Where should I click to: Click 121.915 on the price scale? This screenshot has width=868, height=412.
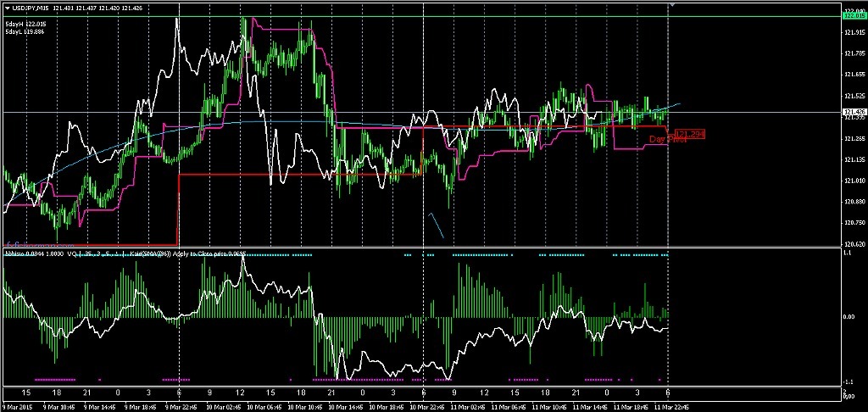[x=854, y=33]
